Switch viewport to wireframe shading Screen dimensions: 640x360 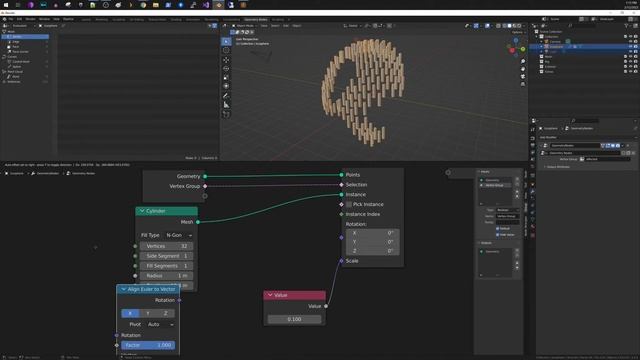coord(504,26)
